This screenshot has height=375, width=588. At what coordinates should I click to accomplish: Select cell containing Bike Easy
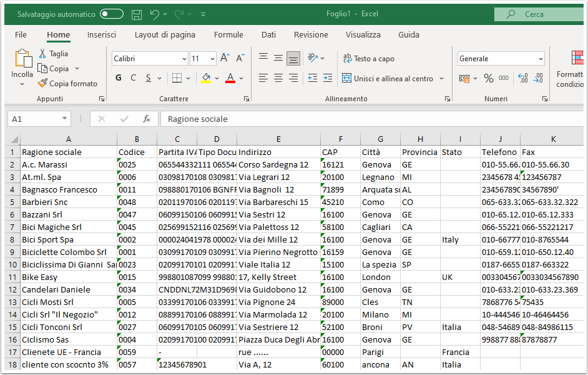point(69,277)
